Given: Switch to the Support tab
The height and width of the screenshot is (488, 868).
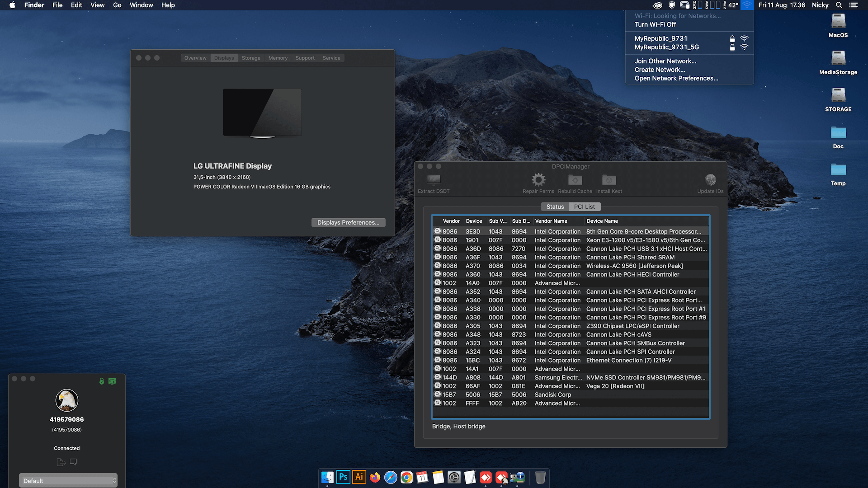Looking at the screenshot, I should (x=305, y=58).
